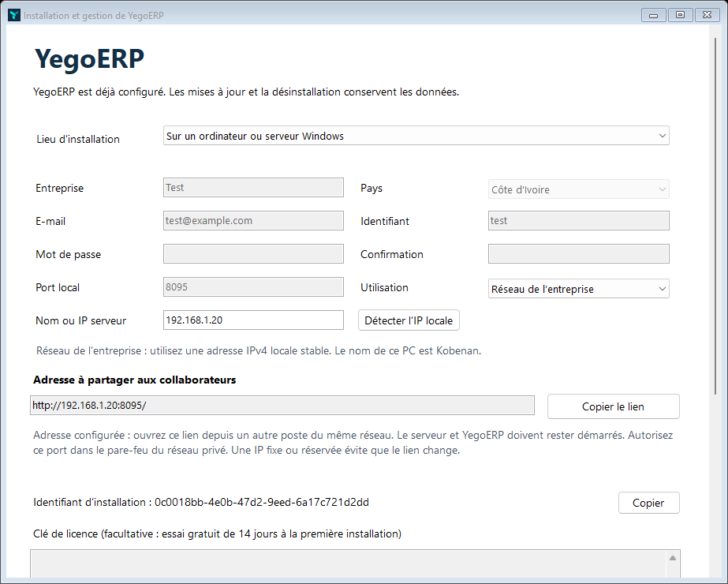Click the YegoERP heading text
The image size is (728, 584).
90,59
